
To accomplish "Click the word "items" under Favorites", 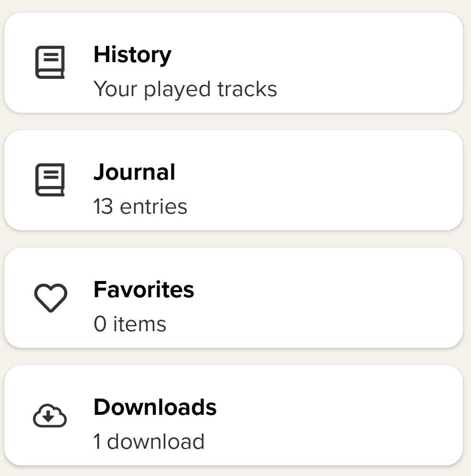I will 139,324.
